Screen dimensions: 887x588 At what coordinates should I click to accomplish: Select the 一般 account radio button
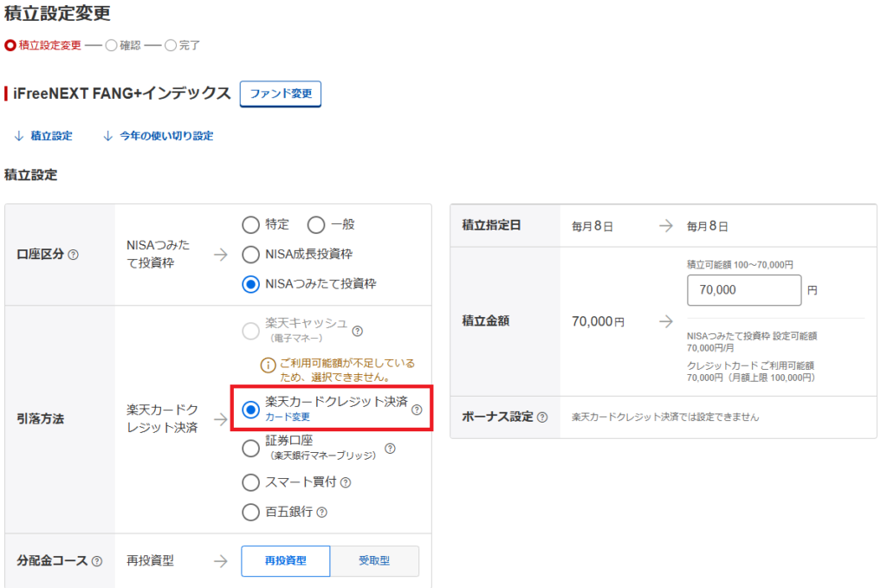(x=316, y=225)
